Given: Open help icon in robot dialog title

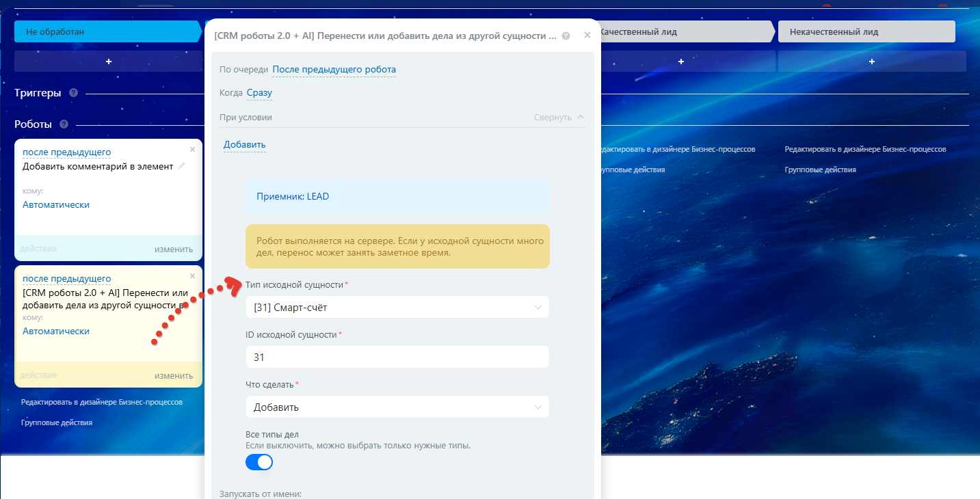Looking at the screenshot, I should [x=566, y=36].
